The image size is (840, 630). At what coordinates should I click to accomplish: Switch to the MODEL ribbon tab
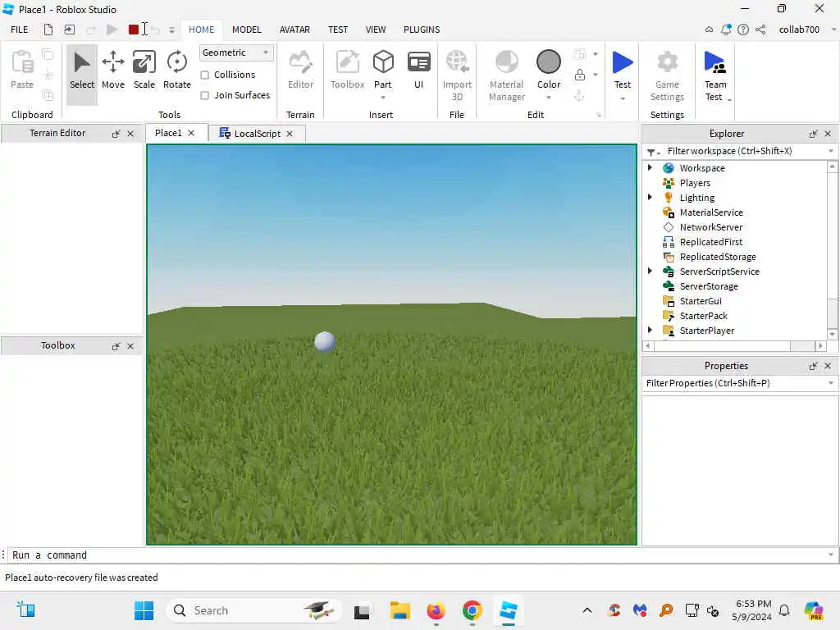point(246,30)
